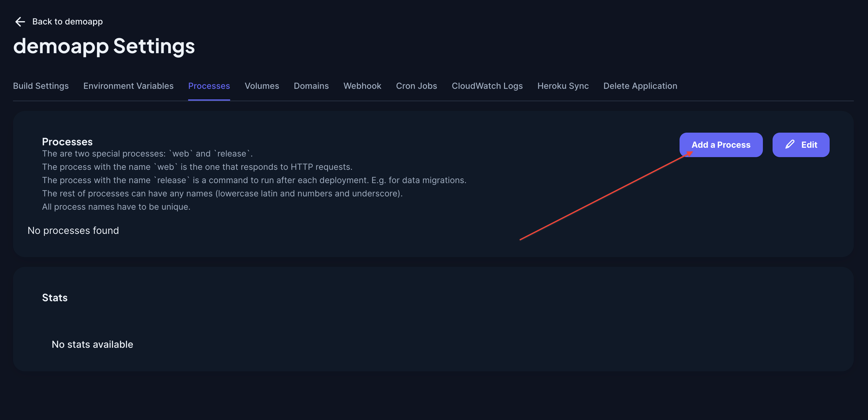Click the Back to demoapp link
The width and height of the screenshot is (868, 420).
pos(67,21)
